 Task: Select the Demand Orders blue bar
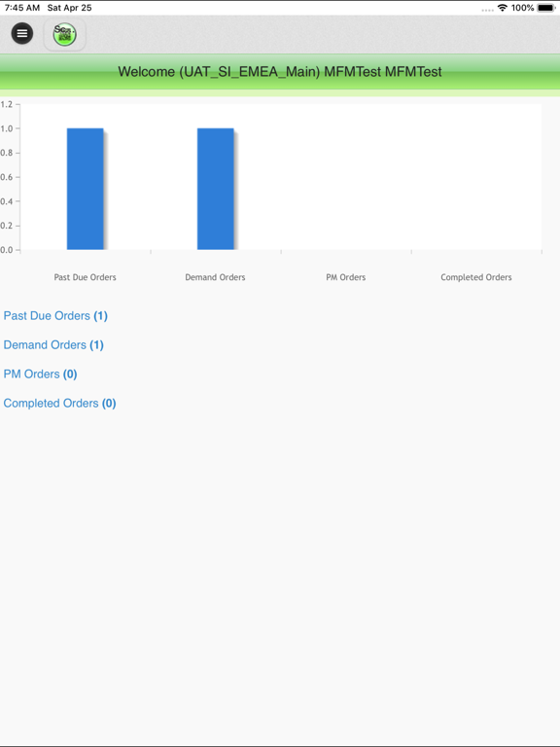[216, 189]
